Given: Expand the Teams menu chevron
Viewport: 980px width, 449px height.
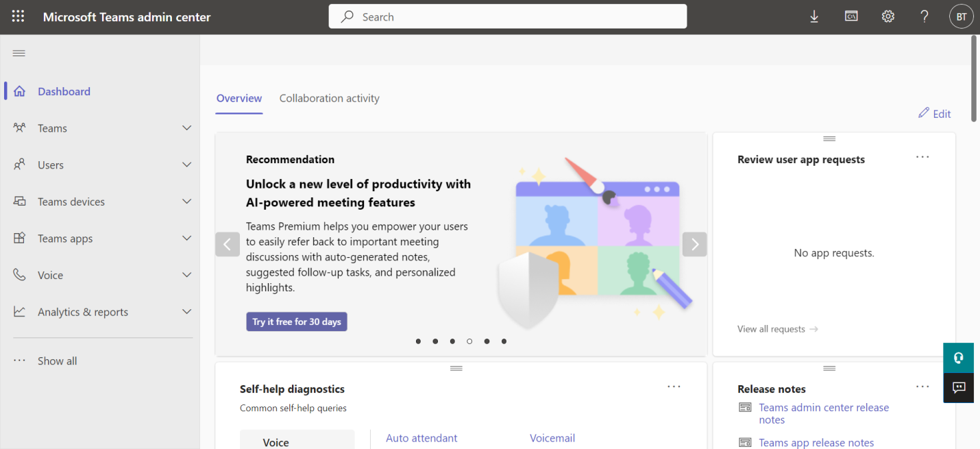Looking at the screenshot, I should click(x=186, y=128).
